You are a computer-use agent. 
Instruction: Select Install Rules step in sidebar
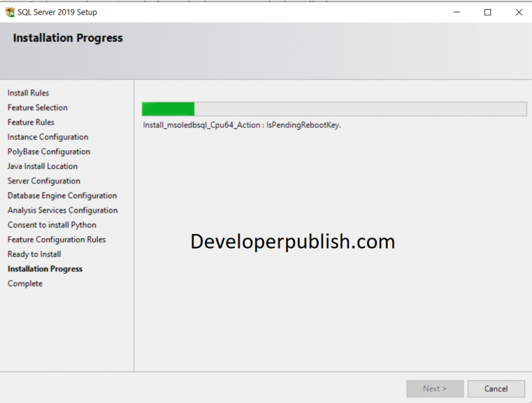point(28,93)
